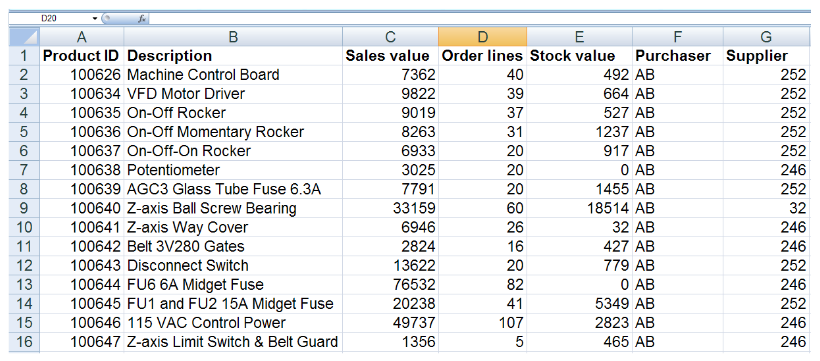The image size is (820, 361).
Task: Select 'Z-axis Limit Switch & Belt Guard' cell
Action: point(233,342)
